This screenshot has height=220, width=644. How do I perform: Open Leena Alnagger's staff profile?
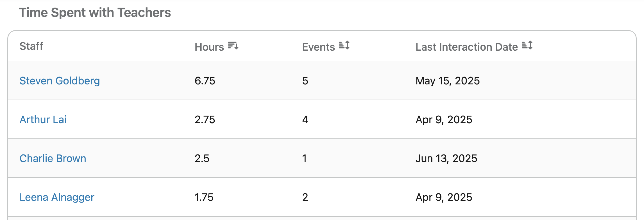pyautogui.click(x=57, y=197)
